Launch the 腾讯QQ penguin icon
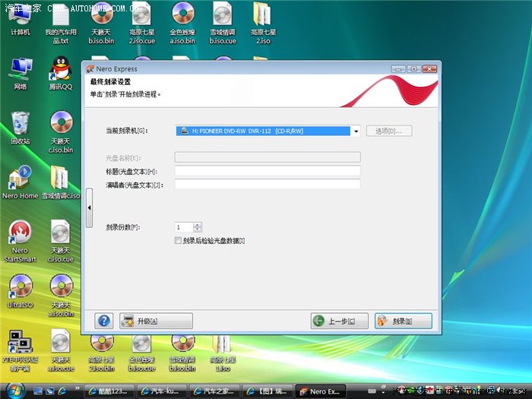532x399 pixels. pyautogui.click(x=61, y=74)
